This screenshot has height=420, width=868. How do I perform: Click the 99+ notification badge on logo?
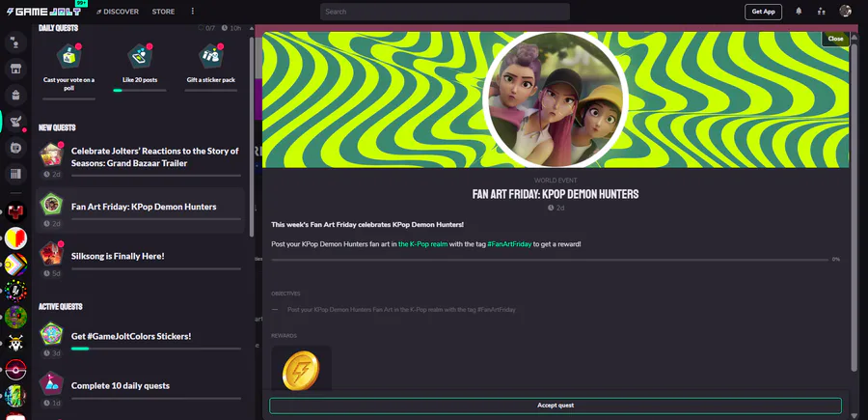(x=81, y=3)
